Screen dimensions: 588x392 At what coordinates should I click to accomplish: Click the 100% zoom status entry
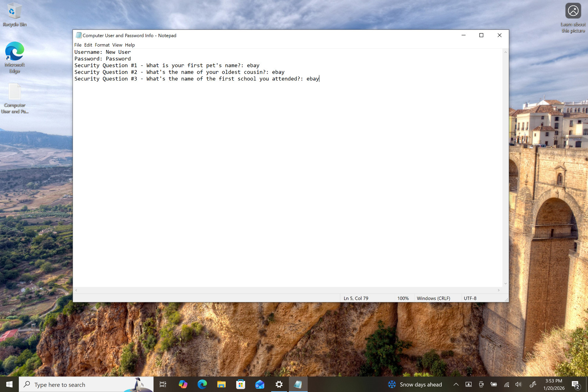coord(403,298)
